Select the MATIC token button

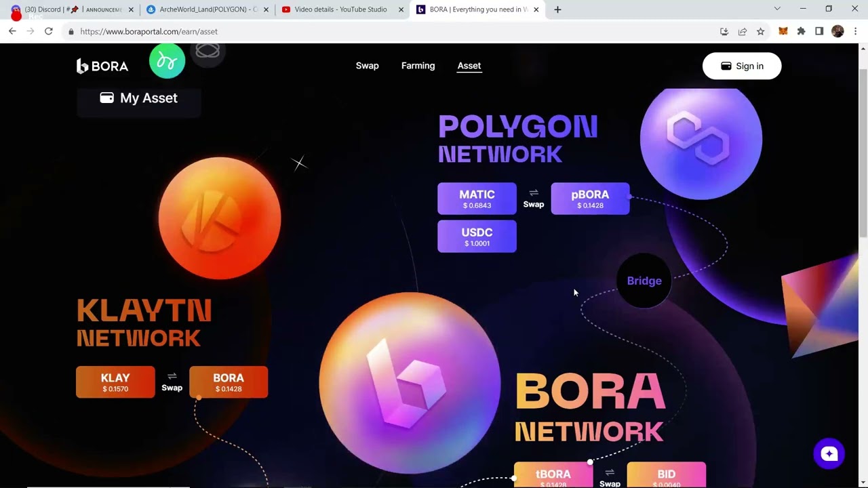477,199
